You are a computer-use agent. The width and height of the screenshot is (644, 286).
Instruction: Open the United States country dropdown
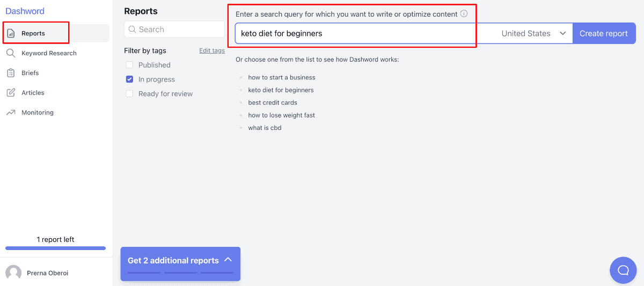[x=533, y=33]
